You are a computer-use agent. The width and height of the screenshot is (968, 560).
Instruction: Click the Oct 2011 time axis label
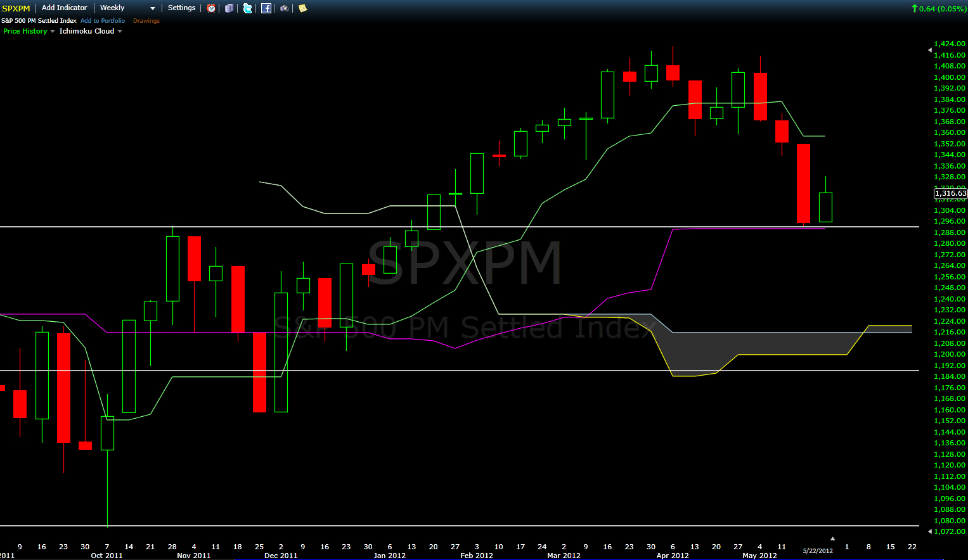106,556
